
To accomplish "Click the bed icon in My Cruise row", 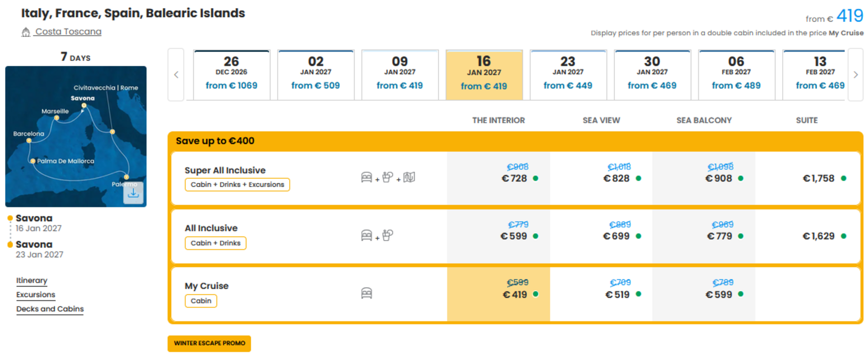I will tap(366, 293).
